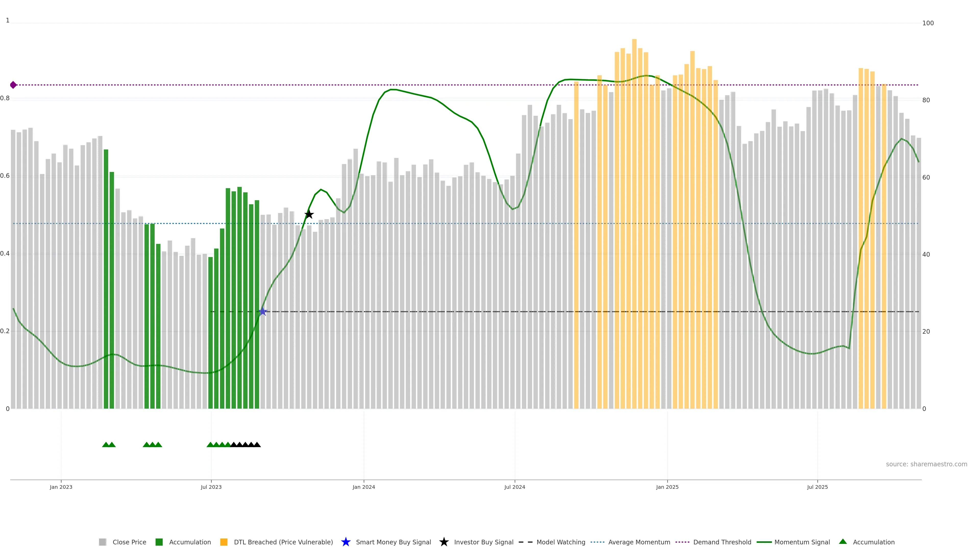Click the blue star icon in legend
Image resolution: width=980 pixels, height=551 pixels.
tap(346, 542)
